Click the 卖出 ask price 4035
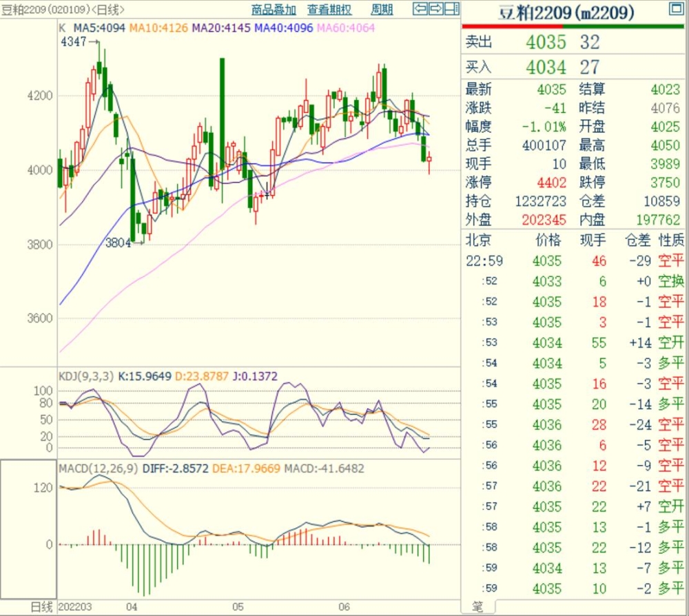This screenshot has height=616, width=689. (546, 42)
